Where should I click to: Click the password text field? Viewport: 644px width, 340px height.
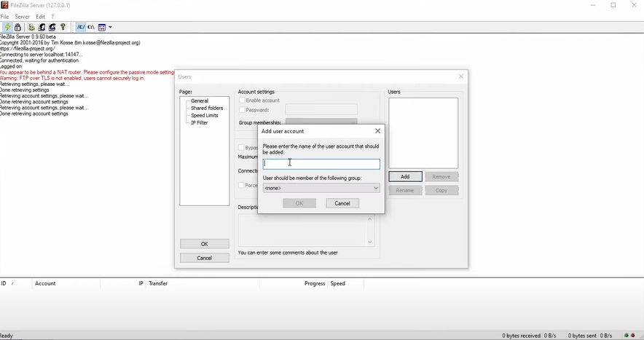[x=321, y=109]
